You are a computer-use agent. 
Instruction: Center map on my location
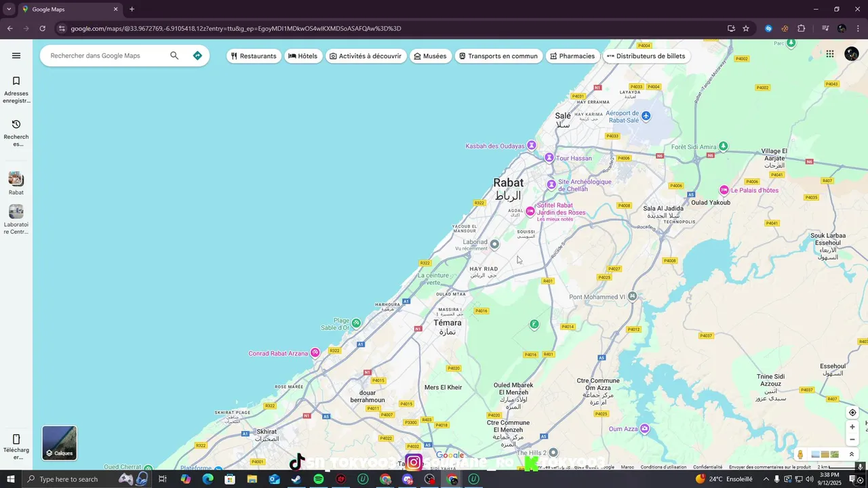pos(852,413)
